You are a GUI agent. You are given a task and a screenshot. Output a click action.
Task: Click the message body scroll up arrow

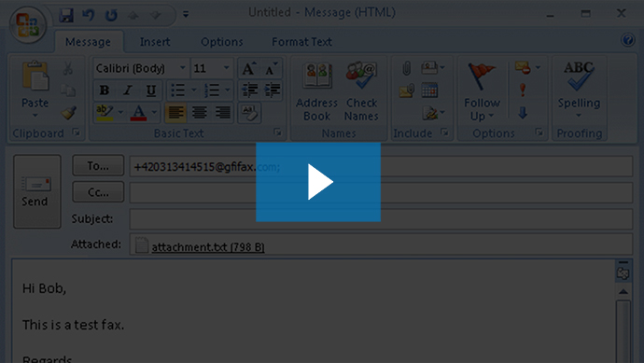click(x=623, y=291)
